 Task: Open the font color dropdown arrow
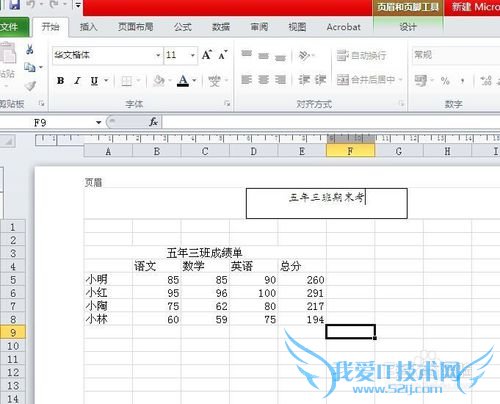coord(194,81)
